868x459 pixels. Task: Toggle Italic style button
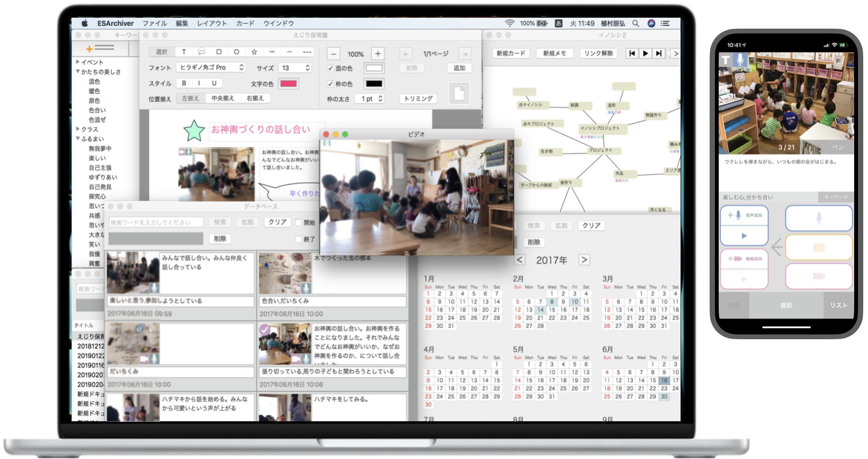coord(199,83)
